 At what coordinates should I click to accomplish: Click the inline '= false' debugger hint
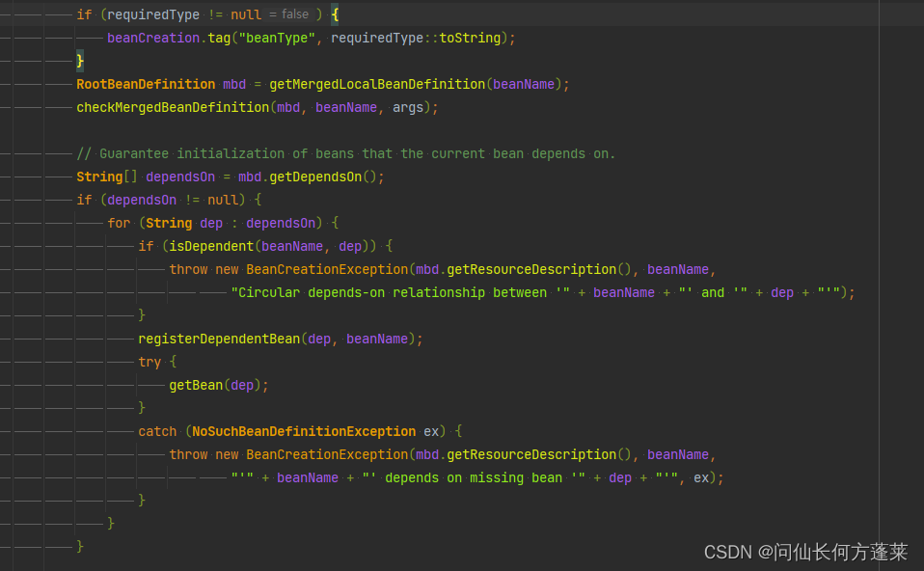tap(288, 14)
